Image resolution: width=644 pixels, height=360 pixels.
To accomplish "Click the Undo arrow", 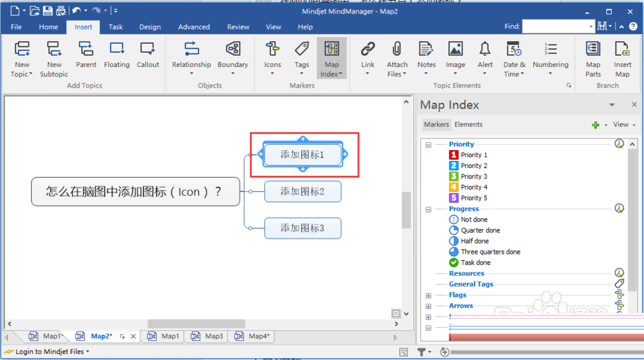I will point(77,11).
